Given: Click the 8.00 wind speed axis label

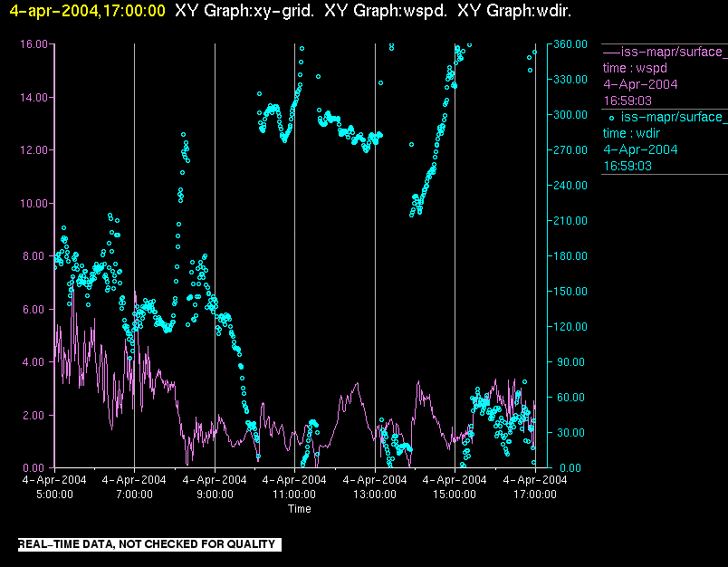Looking at the screenshot, I should tap(35, 256).
